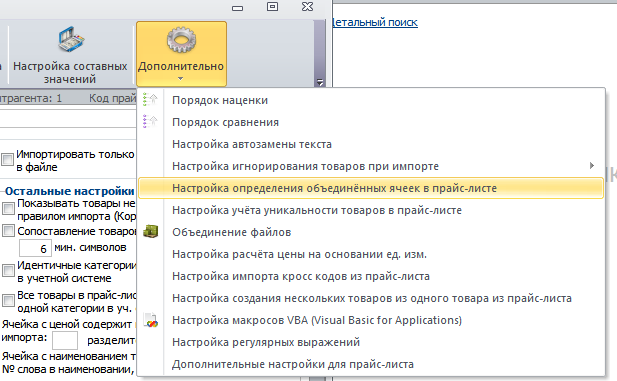Choose Настройка импорта кросс кодов
The height and width of the screenshot is (381, 617).
371,276
